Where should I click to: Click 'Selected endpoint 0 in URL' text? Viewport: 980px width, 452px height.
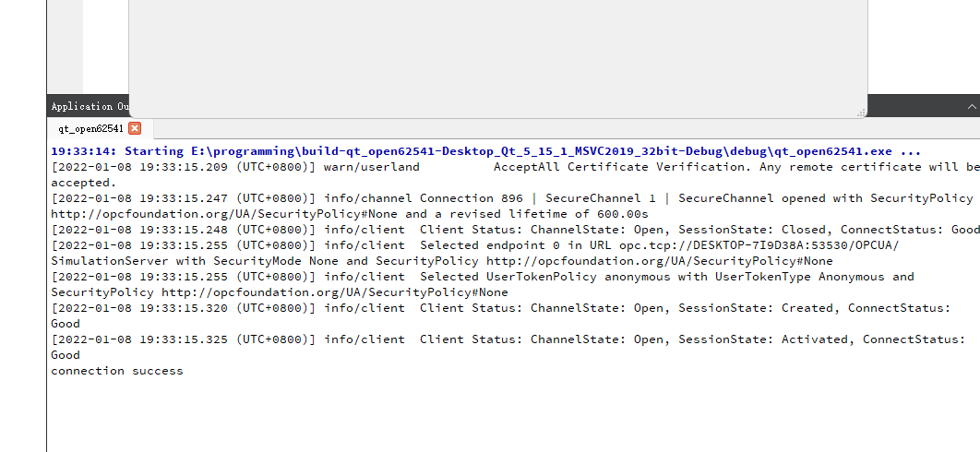click(x=516, y=245)
